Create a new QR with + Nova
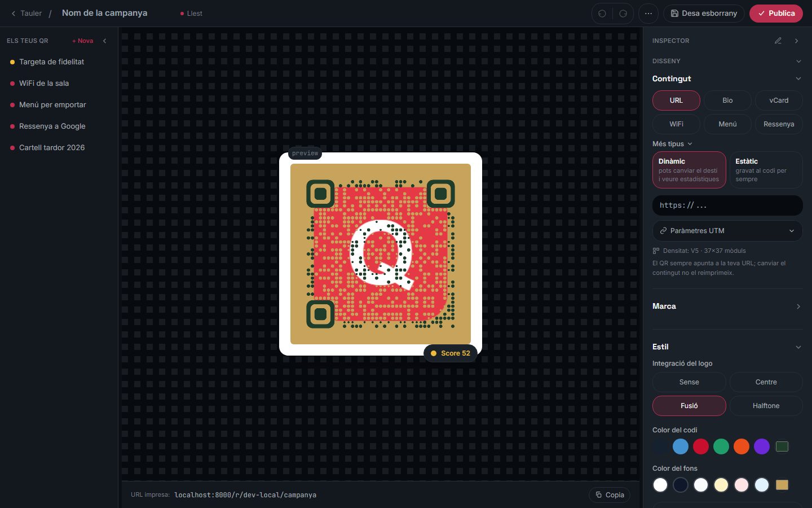Viewport: 812px width, 508px height. point(83,41)
